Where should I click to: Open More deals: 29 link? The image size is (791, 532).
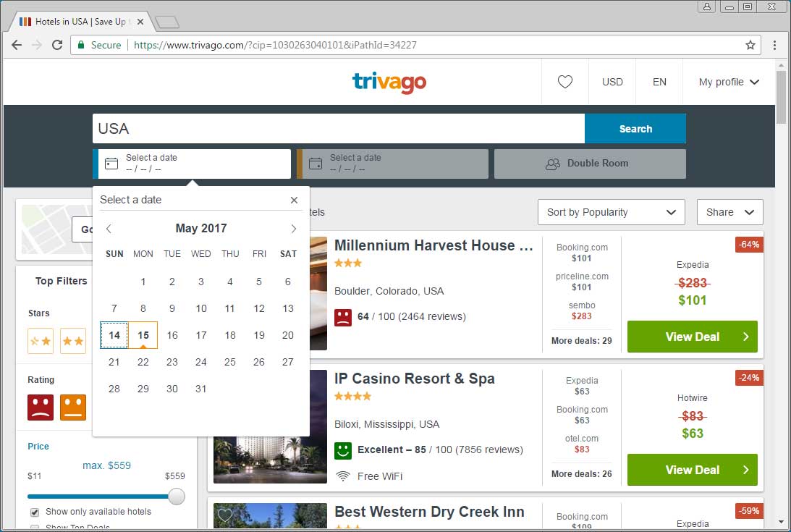pyautogui.click(x=582, y=341)
